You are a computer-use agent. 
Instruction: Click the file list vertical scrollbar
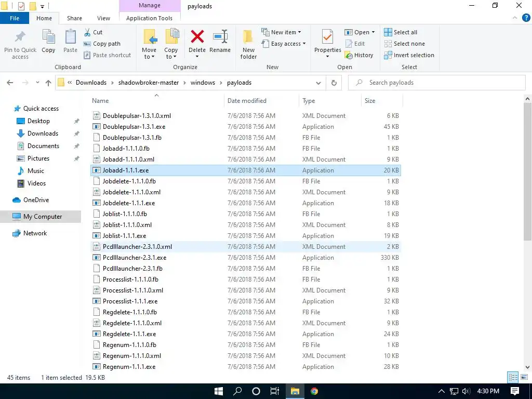pyautogui.click(x=527, y=171)
